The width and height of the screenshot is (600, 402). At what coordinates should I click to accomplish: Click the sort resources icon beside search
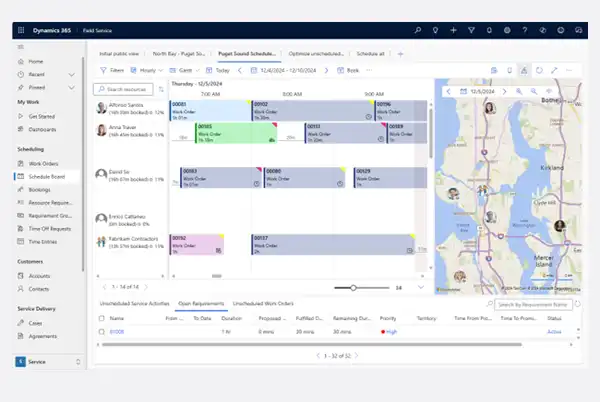coord(161,89)
